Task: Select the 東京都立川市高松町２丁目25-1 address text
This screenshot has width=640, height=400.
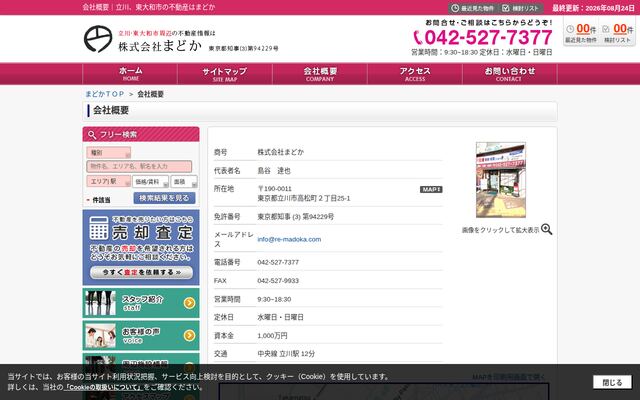Action: [x=304, y=198]
